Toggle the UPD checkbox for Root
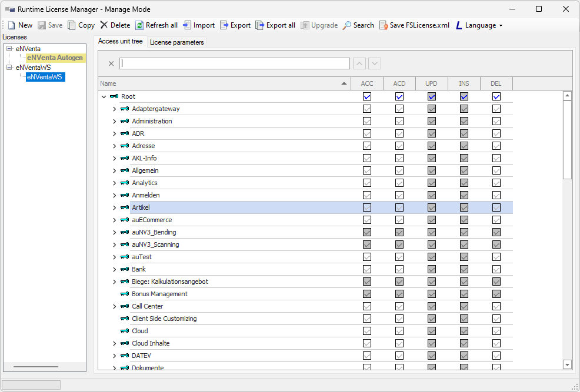This screenshot has height=392, width=580. pos(432,96)
